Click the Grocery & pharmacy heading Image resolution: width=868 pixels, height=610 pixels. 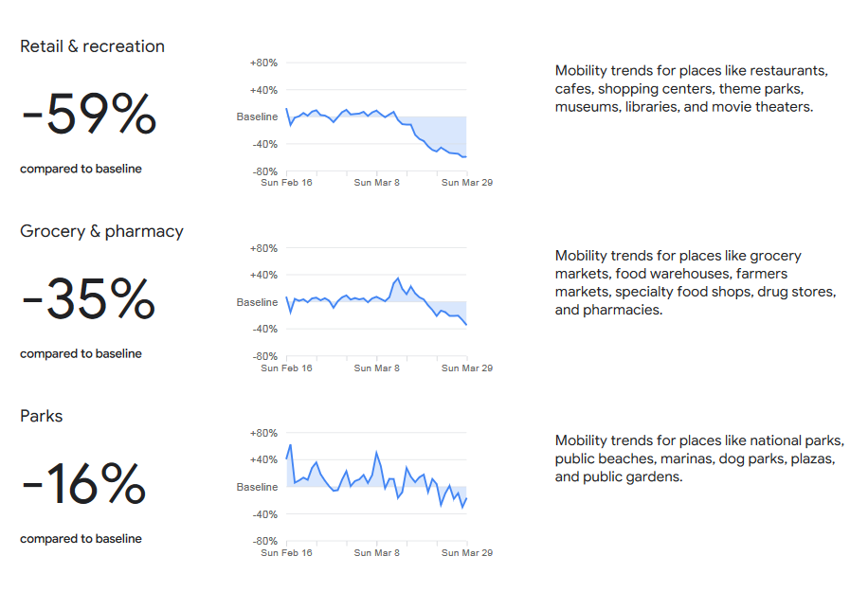click(x=101, y=231)
